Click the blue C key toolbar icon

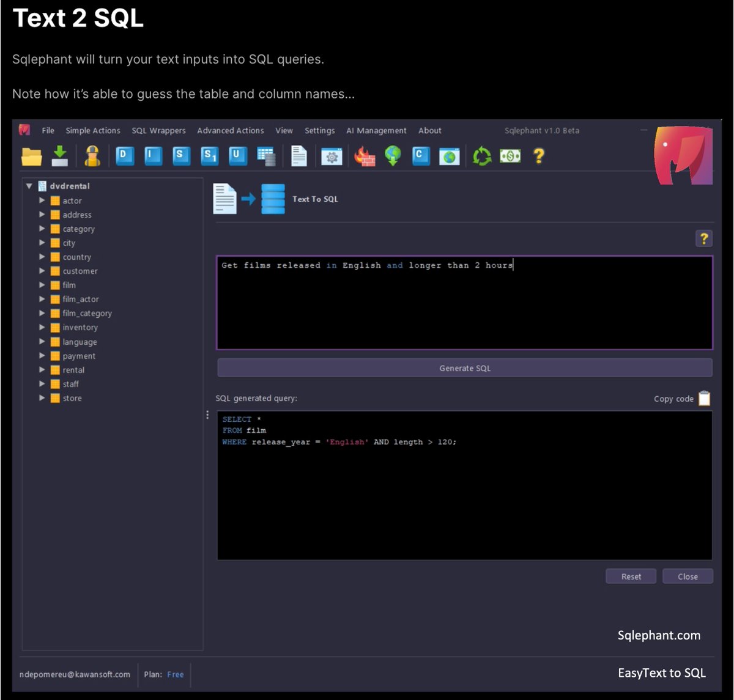coord(420,156)
